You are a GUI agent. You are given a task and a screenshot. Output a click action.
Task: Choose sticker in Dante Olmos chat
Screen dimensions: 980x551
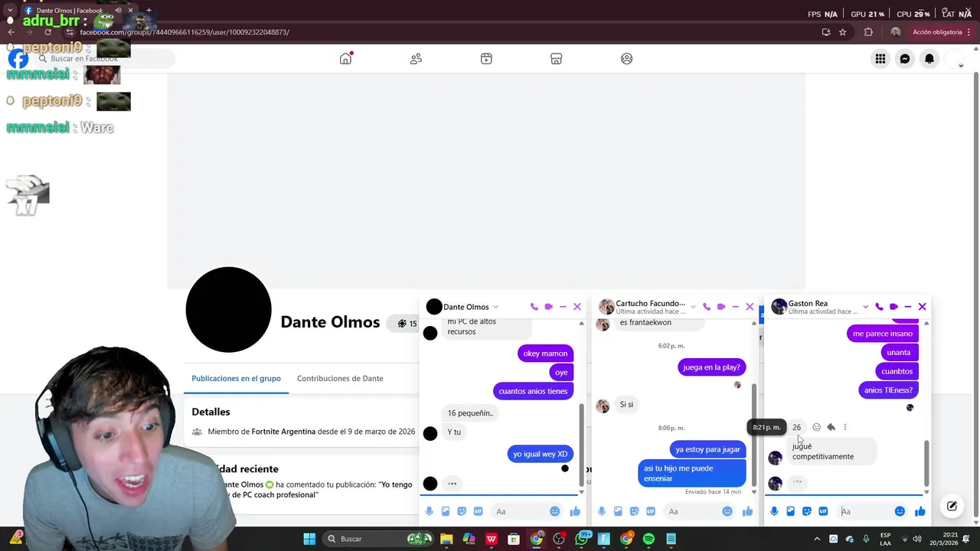coord(462,511)
